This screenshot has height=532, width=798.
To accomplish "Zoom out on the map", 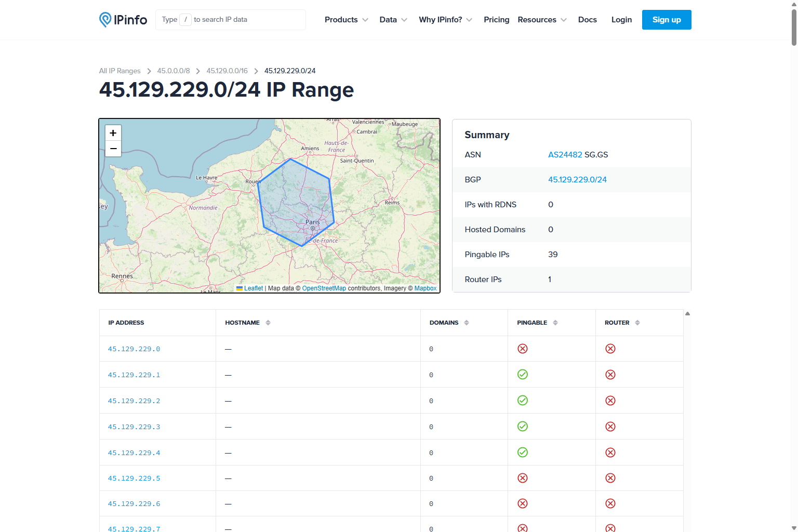I will click(x=113, y=149).
